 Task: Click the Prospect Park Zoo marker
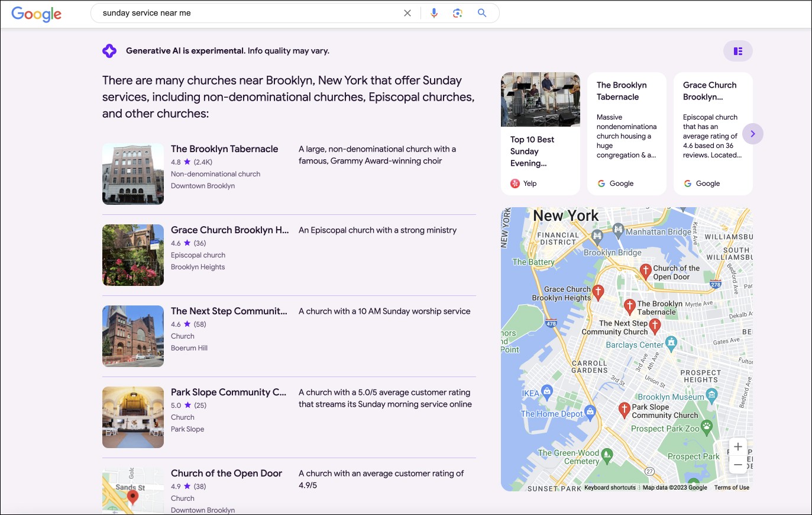pyautogui.click(x=707, y=426)
